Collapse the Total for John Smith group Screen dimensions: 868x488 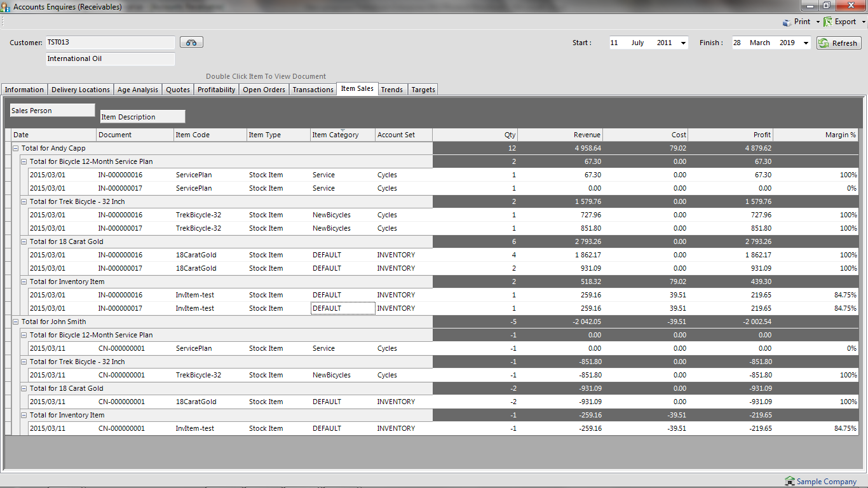tap(16, 322)
